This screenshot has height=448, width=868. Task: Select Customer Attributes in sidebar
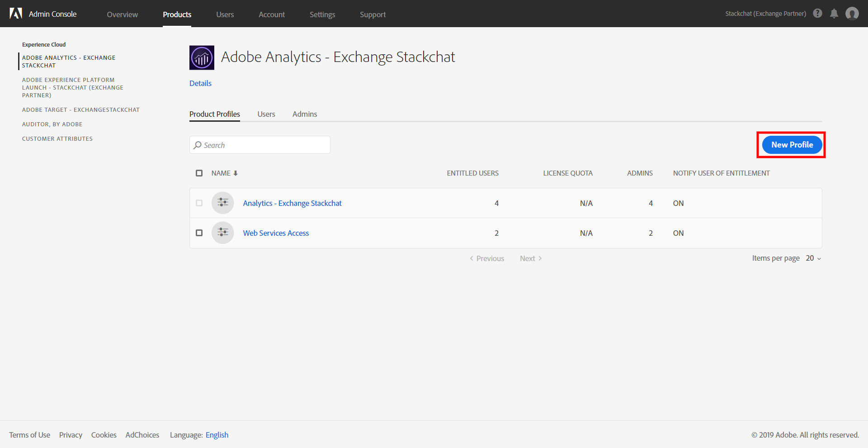pyautogui.click(x=57, y=138)
